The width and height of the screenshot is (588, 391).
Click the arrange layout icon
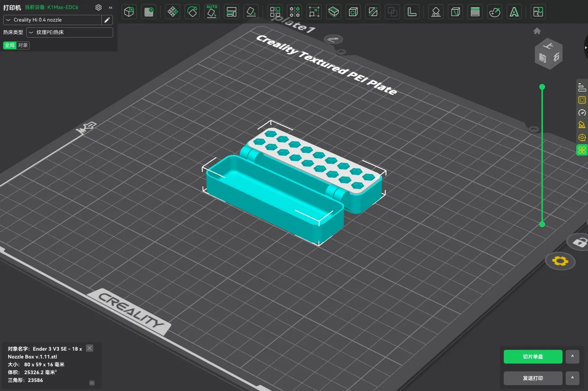(x=232, y=12)
